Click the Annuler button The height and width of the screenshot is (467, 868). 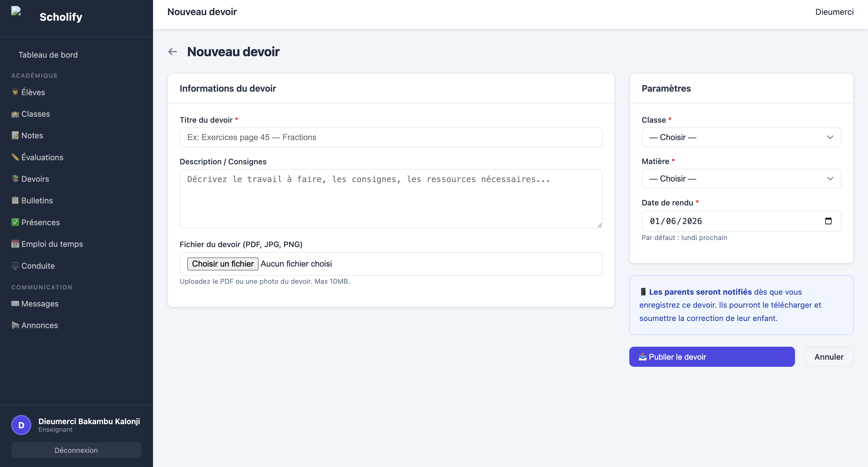(x=829, y=357)
